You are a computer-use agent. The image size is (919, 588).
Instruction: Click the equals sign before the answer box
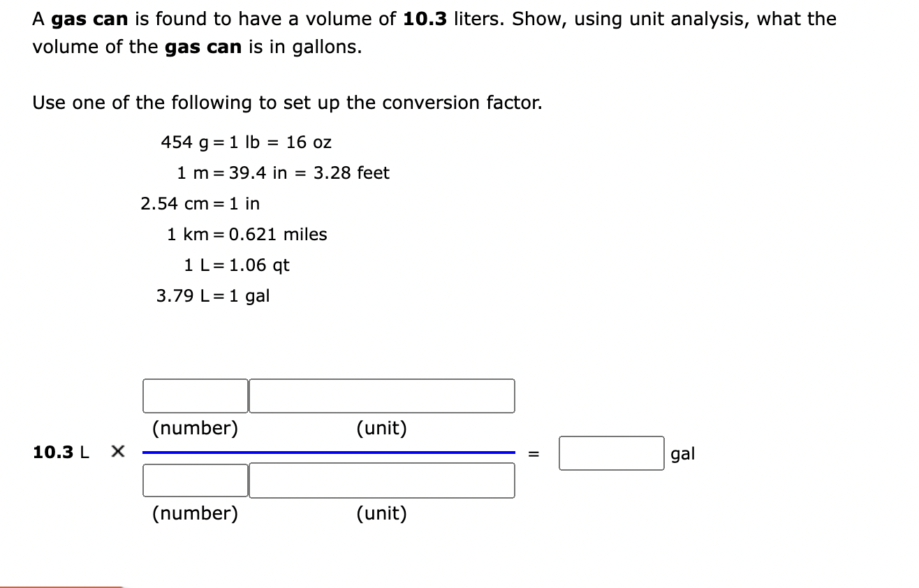pos(533,454)
